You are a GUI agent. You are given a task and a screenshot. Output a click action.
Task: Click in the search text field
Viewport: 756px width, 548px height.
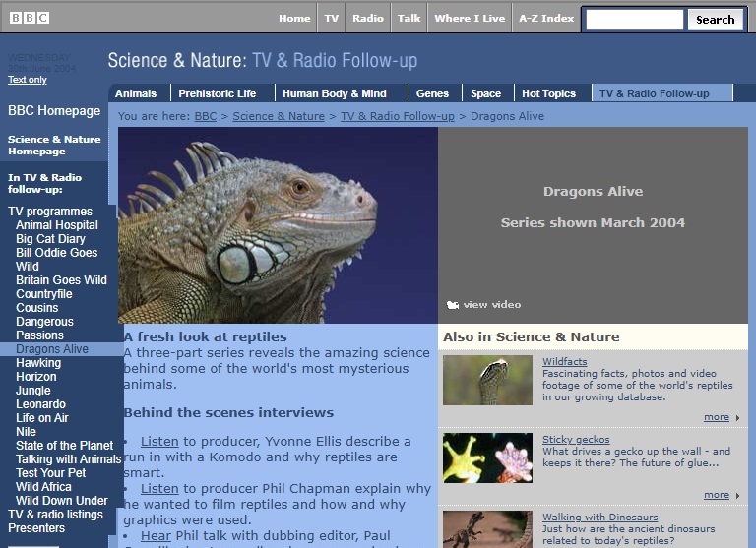635,20
